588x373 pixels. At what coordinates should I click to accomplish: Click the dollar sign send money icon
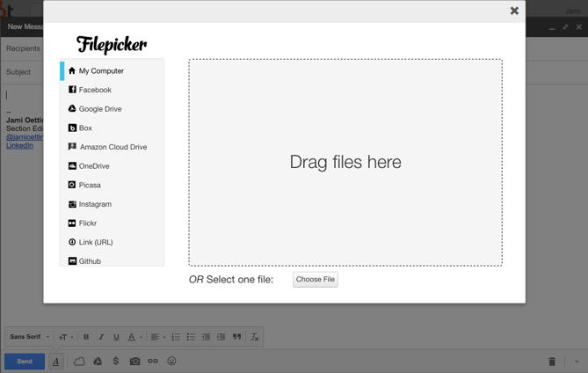coord(116,361)
